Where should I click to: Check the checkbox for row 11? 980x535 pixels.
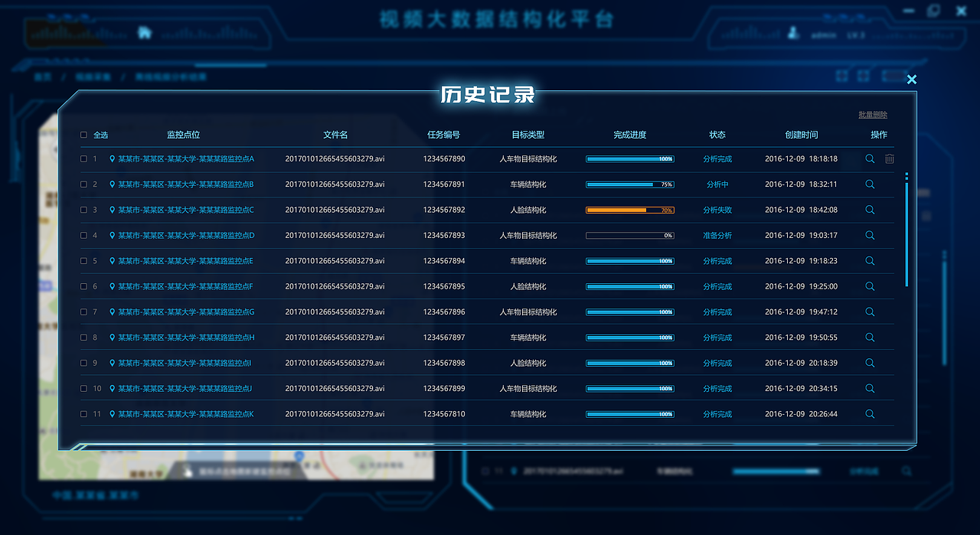(83, 414)
